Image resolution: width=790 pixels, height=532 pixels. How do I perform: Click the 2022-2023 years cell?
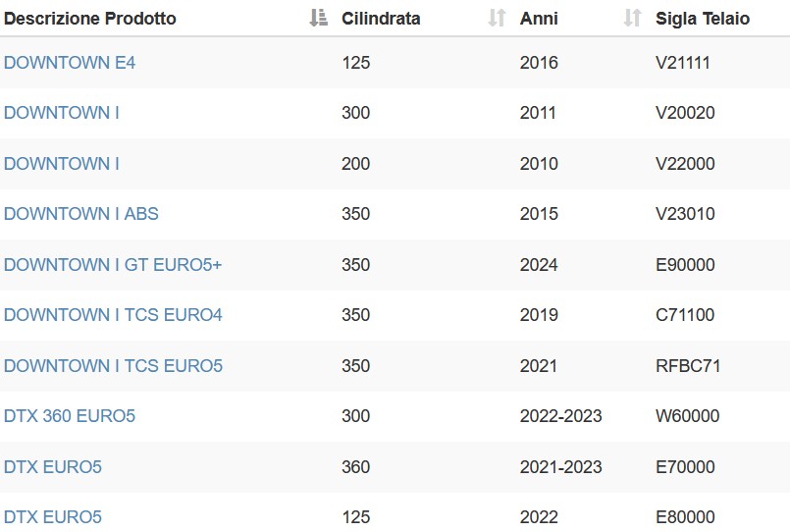point(560,416)
